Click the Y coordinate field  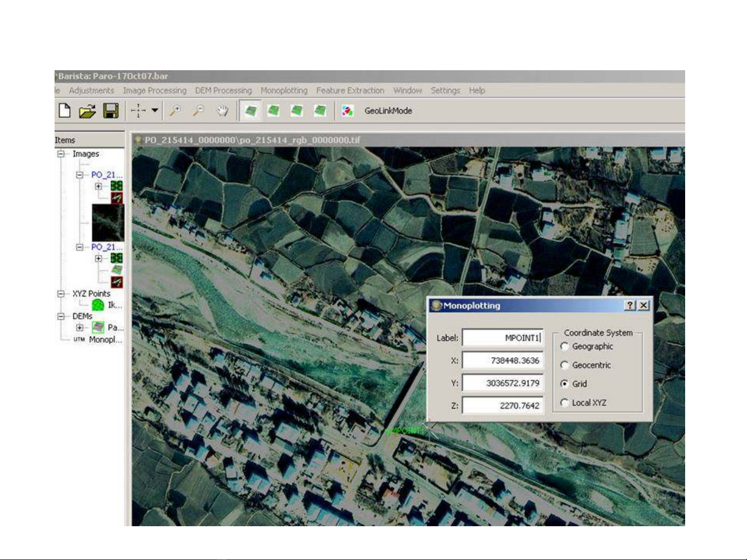click(x=503, y=383)
